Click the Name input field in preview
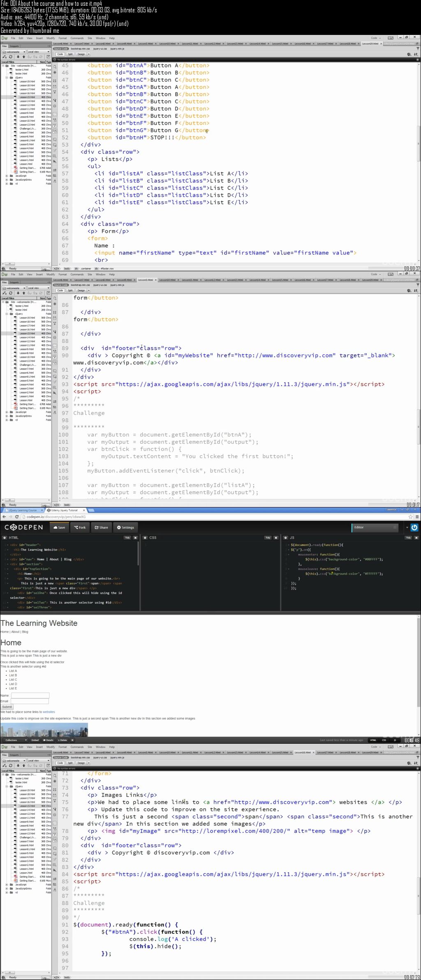 (30, 695)
